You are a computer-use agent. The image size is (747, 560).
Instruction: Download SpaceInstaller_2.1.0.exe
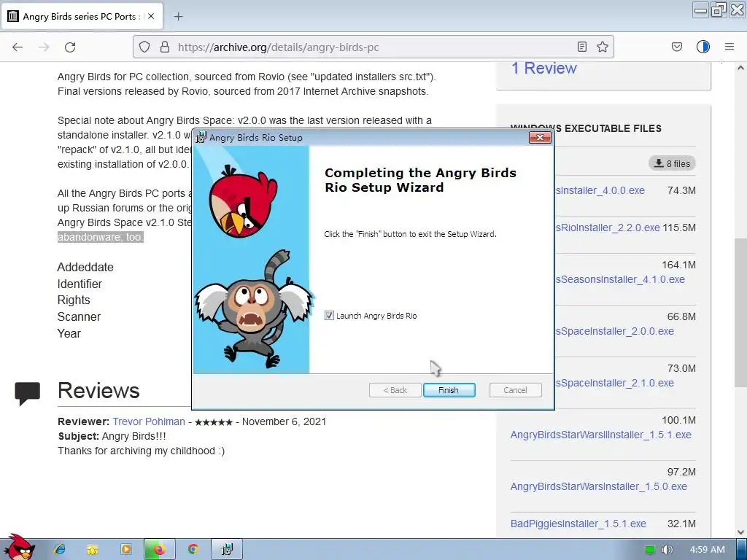pos(614,384)
